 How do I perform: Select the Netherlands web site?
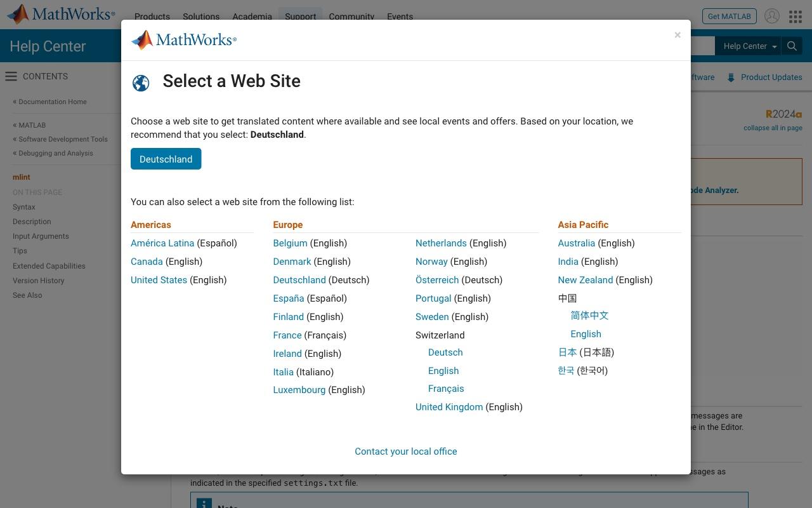(x=441, y=243)
